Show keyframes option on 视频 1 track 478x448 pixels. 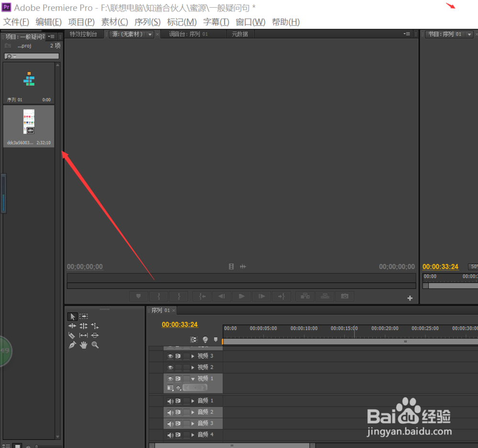(179, 388)
